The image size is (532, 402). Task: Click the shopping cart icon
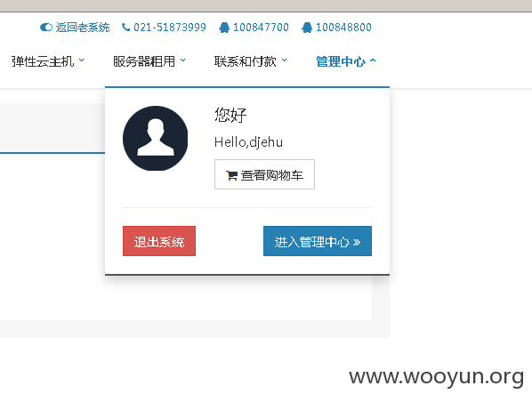point(231,175)
